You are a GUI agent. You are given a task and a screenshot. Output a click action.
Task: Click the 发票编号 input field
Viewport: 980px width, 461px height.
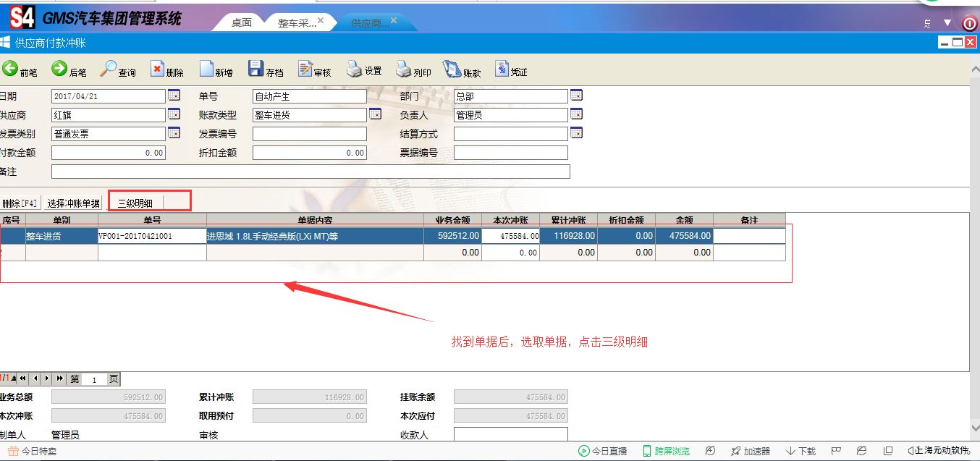[x=309, y=134]
